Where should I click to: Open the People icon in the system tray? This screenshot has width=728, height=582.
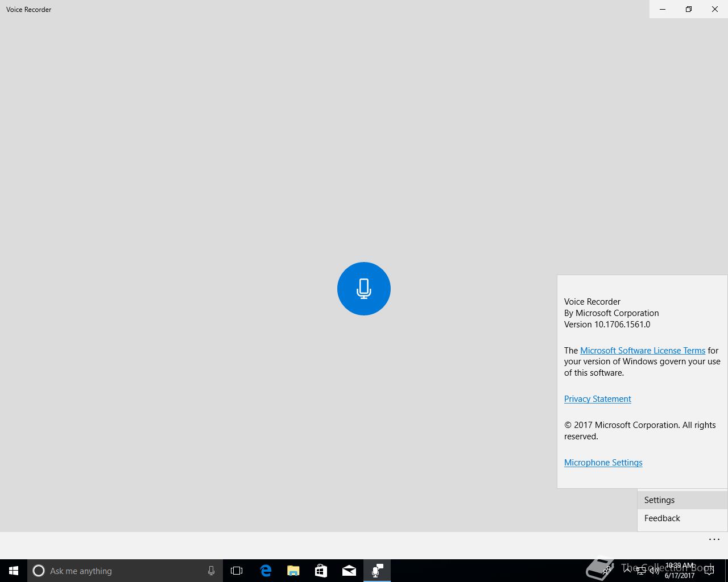click(607, 571)
